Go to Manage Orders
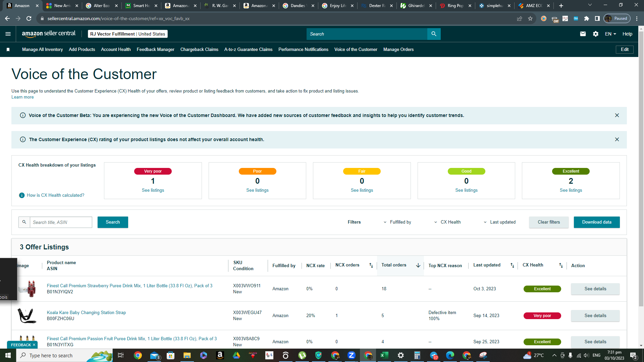Viewport: 644px width, 362px height. (x=398, y=50)
